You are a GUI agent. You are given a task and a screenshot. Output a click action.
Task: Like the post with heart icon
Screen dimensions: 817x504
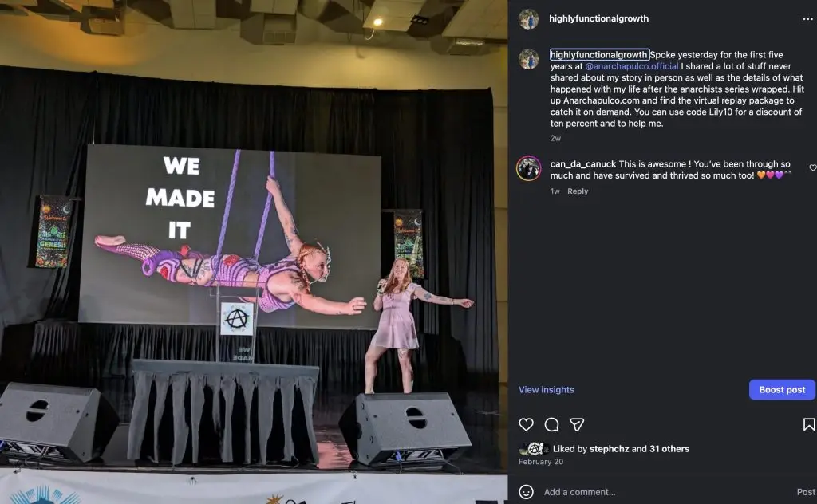point(526,424)
